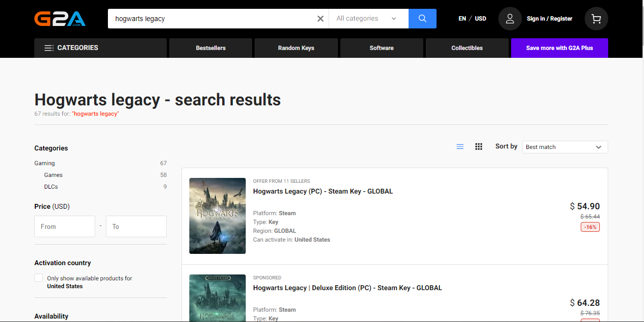
Task: Switch to list view layout
Action: click(x=460, y=147)
